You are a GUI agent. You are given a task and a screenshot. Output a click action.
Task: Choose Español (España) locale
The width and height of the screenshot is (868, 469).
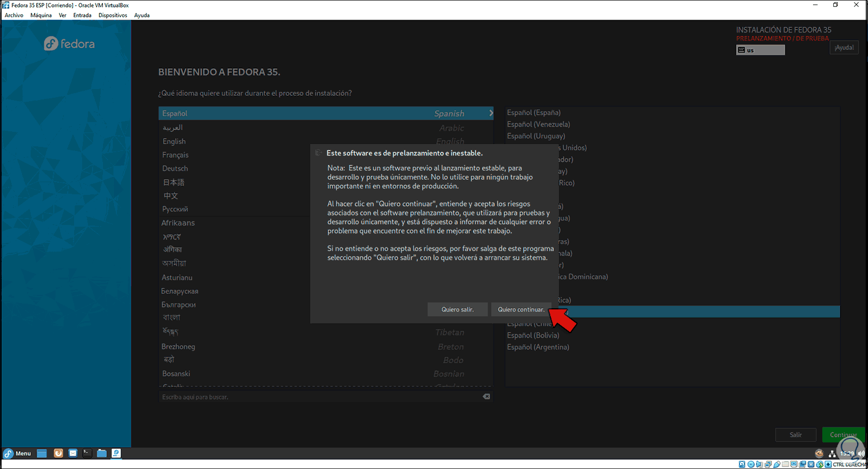coord(672,112)
